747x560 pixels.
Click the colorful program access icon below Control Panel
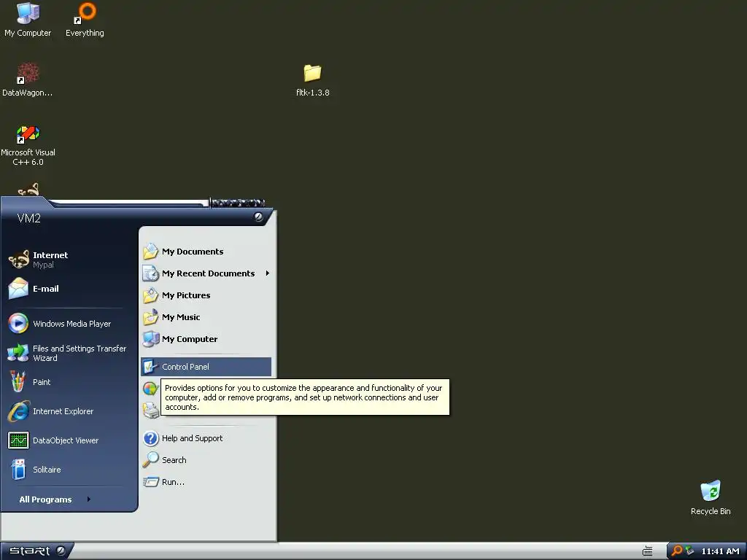coord(150,389)
